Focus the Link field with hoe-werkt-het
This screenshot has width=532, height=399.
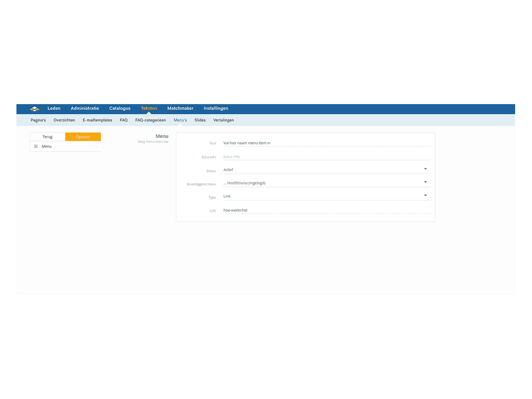[x=326, y=211]
